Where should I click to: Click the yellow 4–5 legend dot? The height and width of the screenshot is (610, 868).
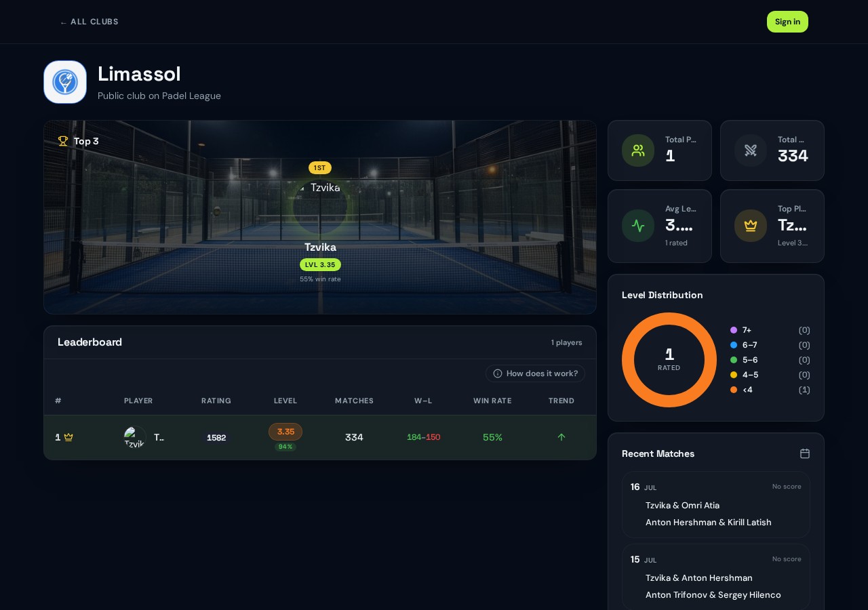[734, 375]
